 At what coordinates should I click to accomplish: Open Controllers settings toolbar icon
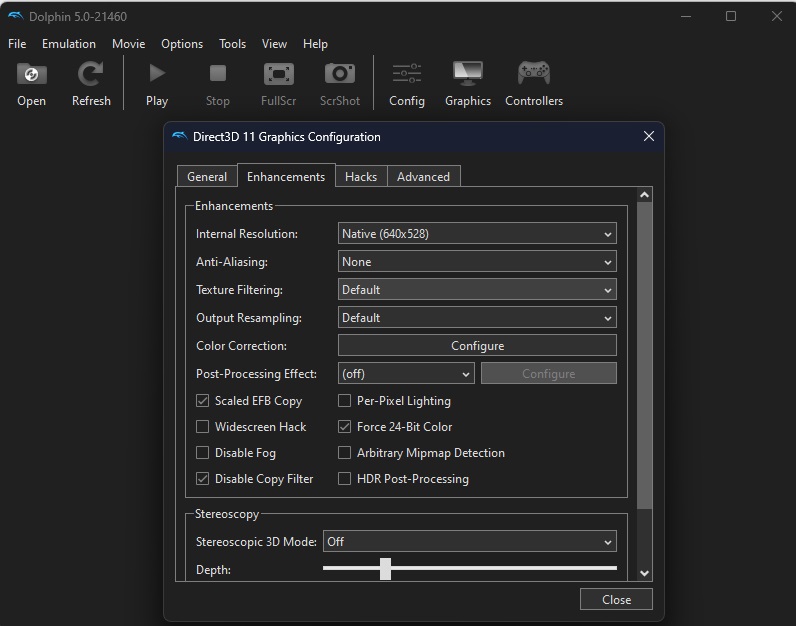[x=534, y=74]
